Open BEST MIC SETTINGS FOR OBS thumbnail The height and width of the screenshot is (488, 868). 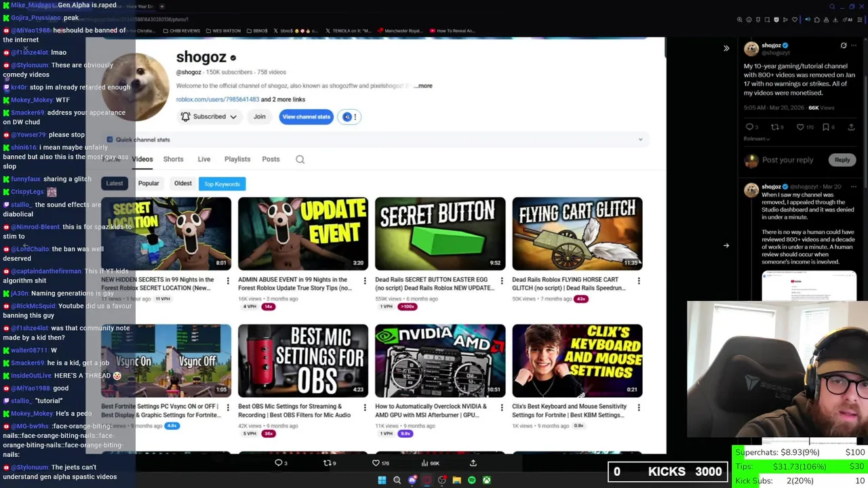pos(303,361)
